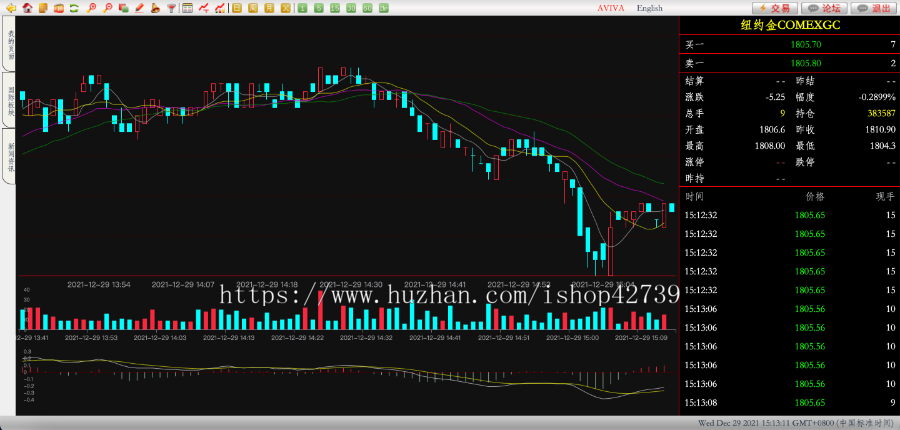Select the 1-minute chart period
This screenshot has width=900, height=430.
click(302, 8)
